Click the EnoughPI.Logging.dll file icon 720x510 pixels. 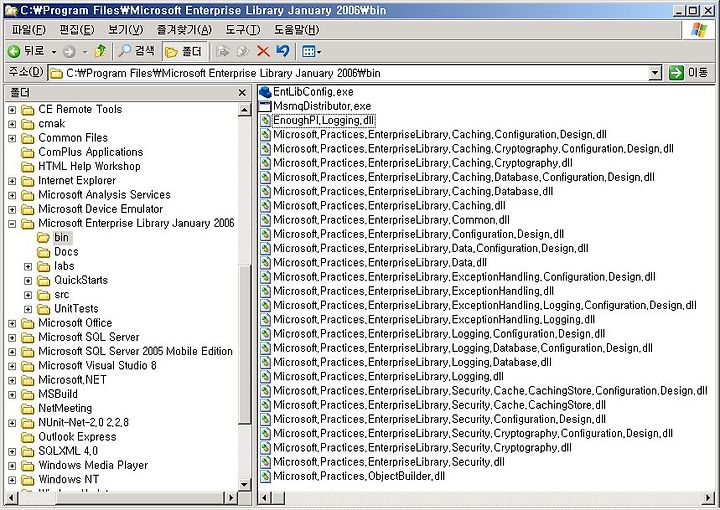265,121
